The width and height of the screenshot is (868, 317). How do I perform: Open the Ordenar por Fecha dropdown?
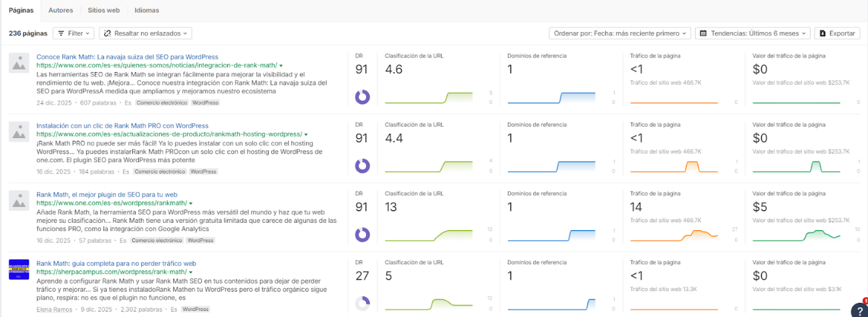[619, 33]
